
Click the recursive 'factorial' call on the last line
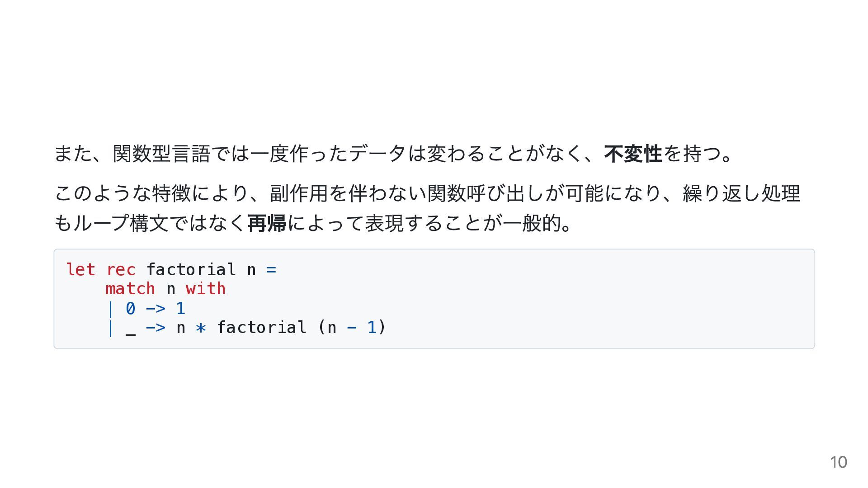pos(262,327)
